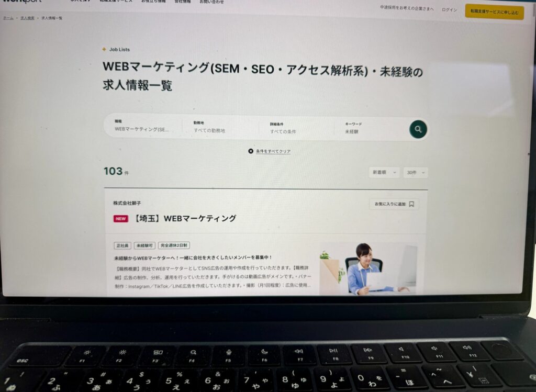536x392 pixels.
Task: Click the NEW badge on the 埼玉 listing
Action: point(121,219)
